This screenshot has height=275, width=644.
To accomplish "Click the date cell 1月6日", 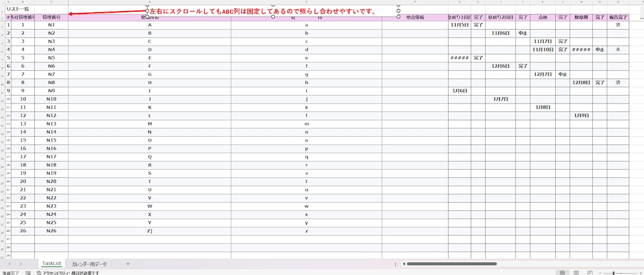I will (x=460, y=91).
